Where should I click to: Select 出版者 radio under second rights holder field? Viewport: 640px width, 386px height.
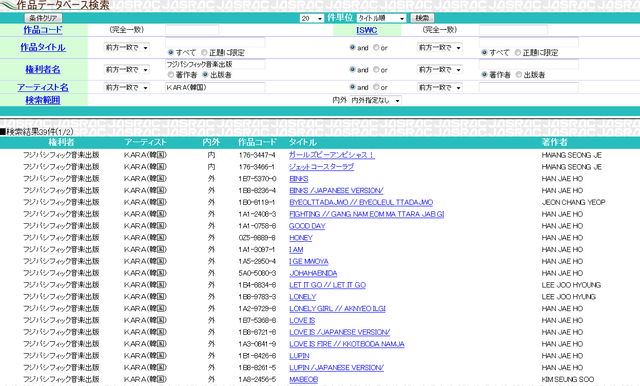click(x=519, y=75)
